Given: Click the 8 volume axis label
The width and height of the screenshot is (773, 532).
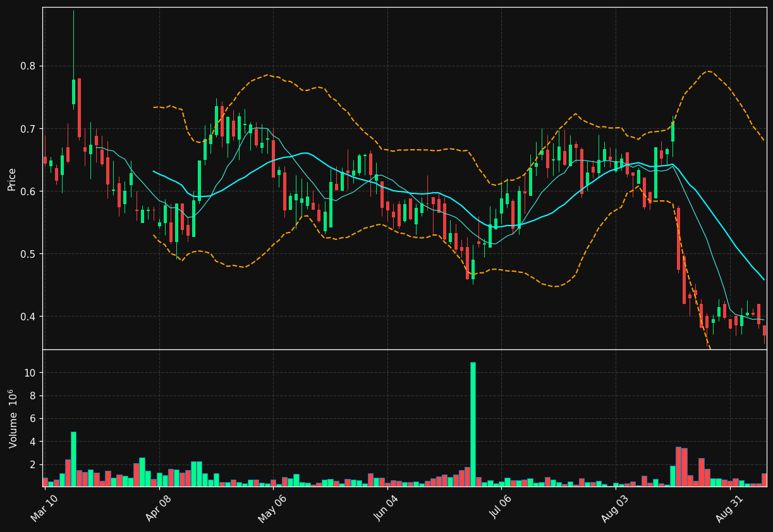Looking at the screenshot, I should (34, 396).
